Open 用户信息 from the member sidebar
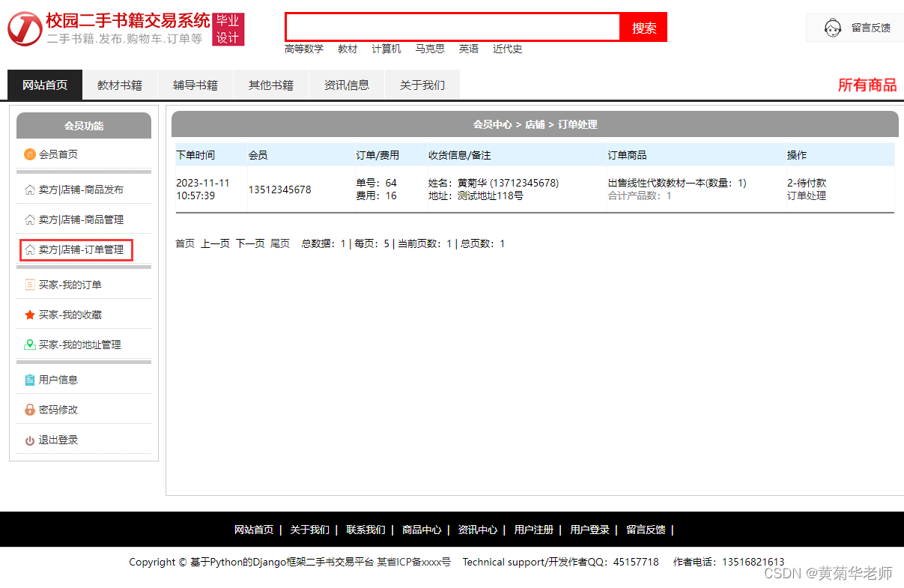This screenshot has width=904, height=588. [58, 380]
